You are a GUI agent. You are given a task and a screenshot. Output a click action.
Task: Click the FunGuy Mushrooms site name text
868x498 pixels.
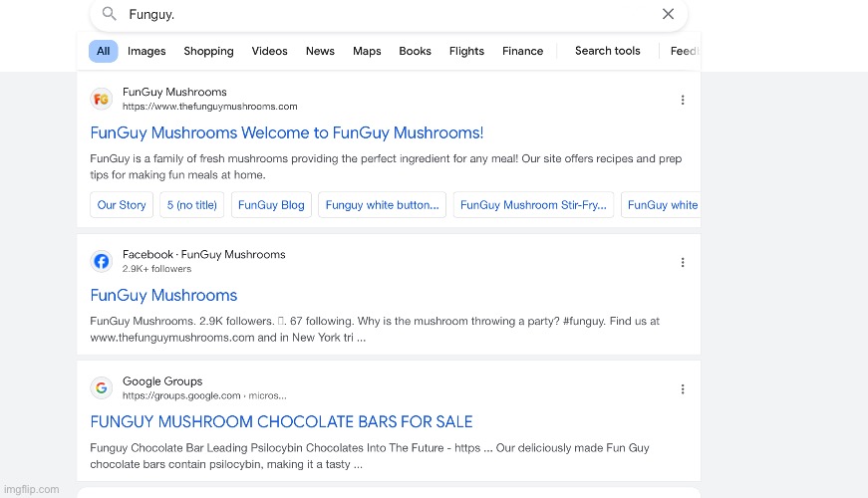pyautogui.click(x=174, y=92)
